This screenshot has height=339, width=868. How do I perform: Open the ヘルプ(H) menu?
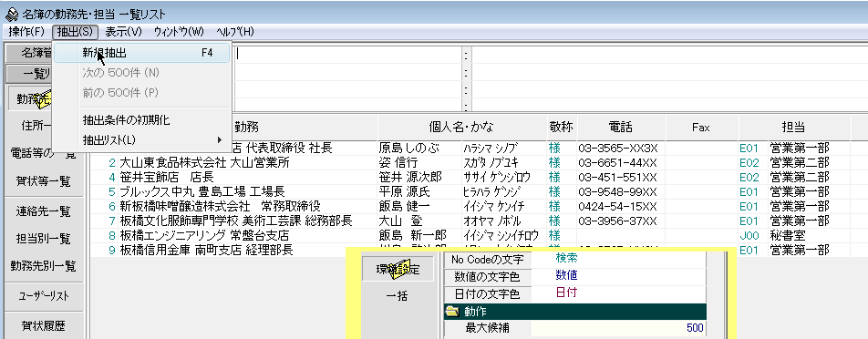(235, 32)
